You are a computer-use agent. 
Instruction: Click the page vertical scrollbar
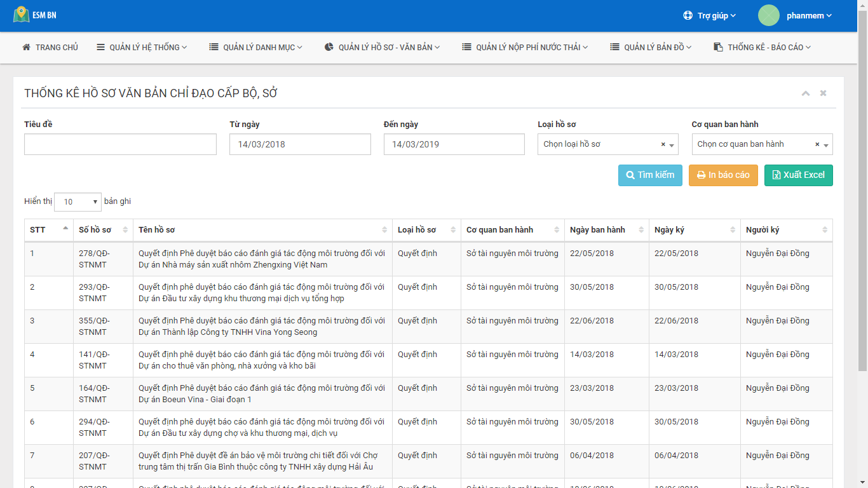pyautogui.click(x=862, y=191)
